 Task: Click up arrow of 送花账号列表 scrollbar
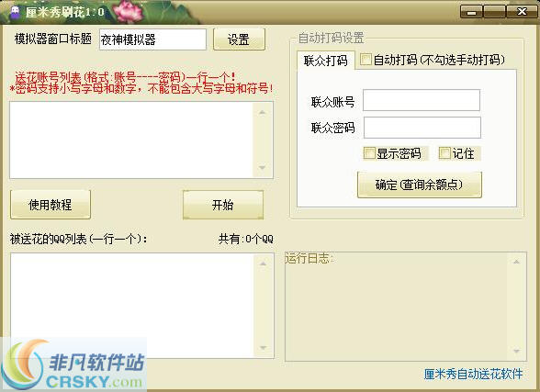[x=263, y=112]
